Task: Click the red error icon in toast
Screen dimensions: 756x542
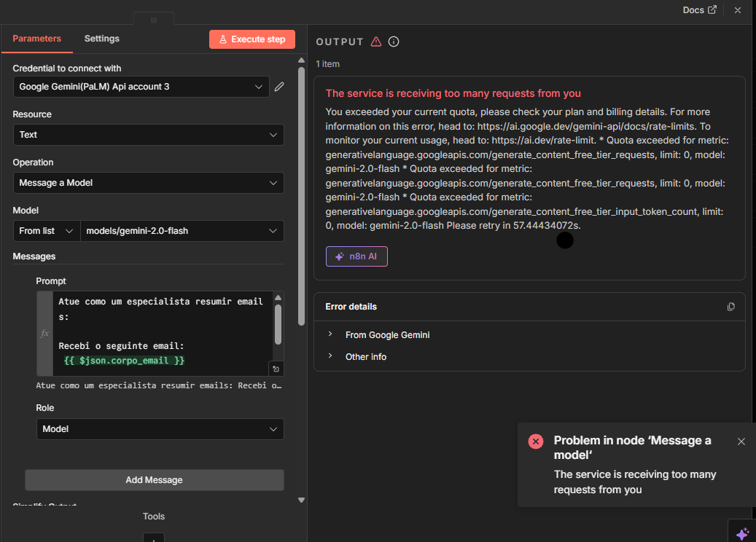Action: [536, 441]
